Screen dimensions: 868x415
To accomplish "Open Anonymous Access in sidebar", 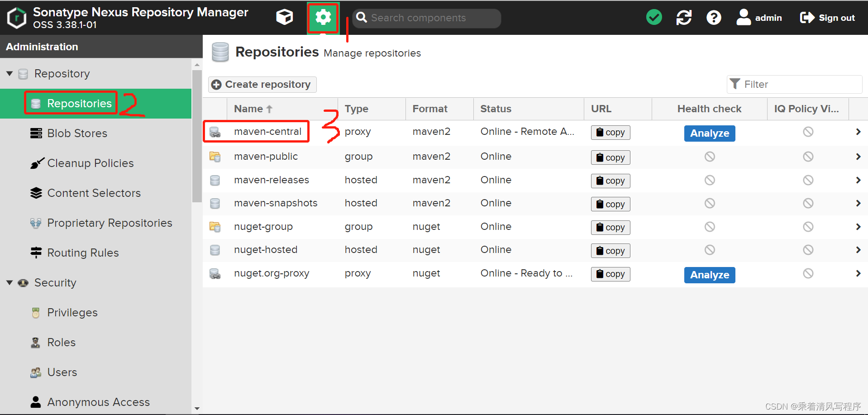I will pos(95,402).
